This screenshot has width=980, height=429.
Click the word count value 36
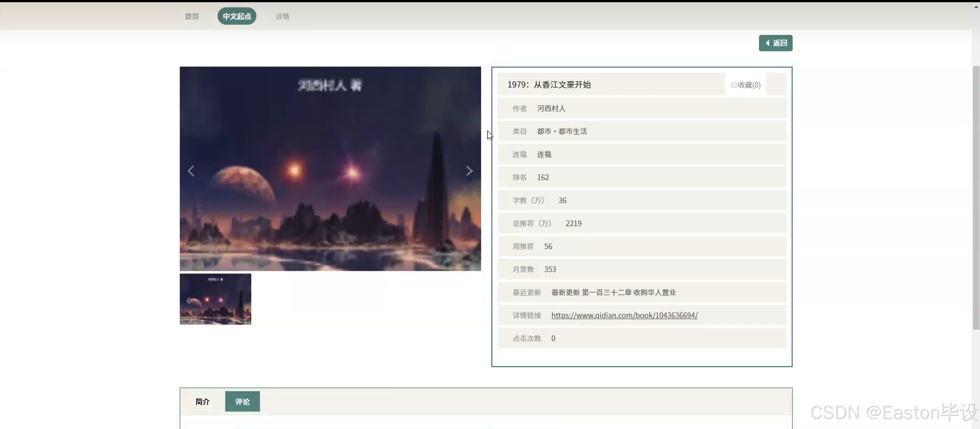click(562, 201)
